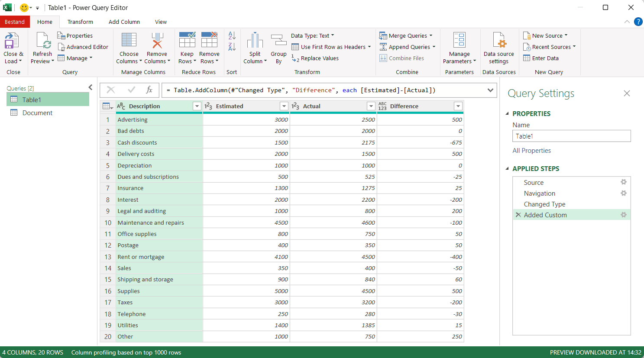
Task: Open Manage Parameters
Action: pyautogui.click(x=460, y=48)
